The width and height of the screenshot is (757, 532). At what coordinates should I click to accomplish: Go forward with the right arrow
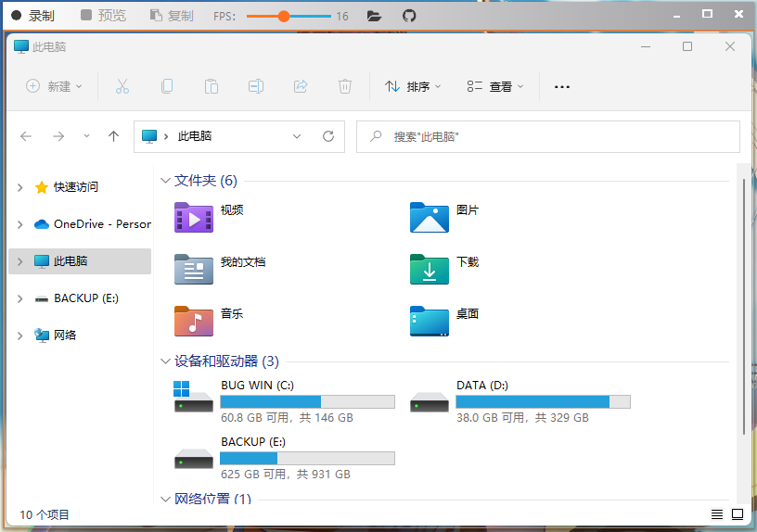click(58, 136)
